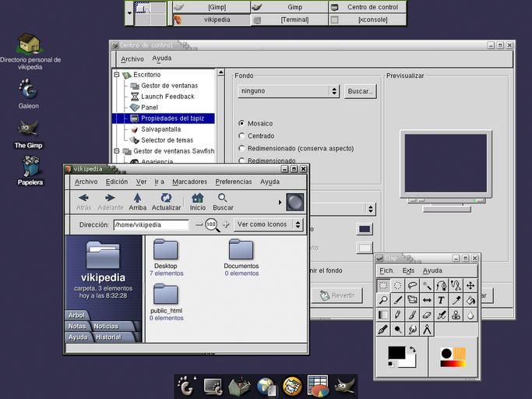Click the Revertir button
Viewport: 532px width, 399px height.
click(336, 295)
